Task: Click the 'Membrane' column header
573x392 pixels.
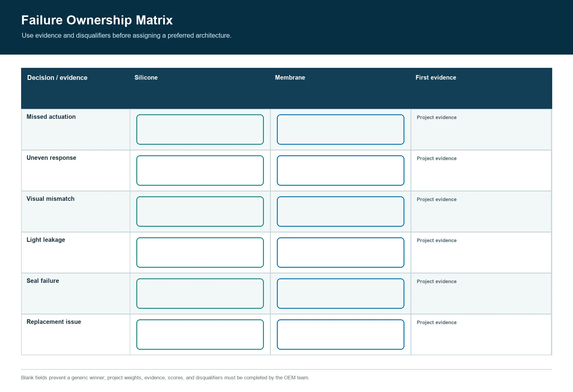Action: (290, 77)
